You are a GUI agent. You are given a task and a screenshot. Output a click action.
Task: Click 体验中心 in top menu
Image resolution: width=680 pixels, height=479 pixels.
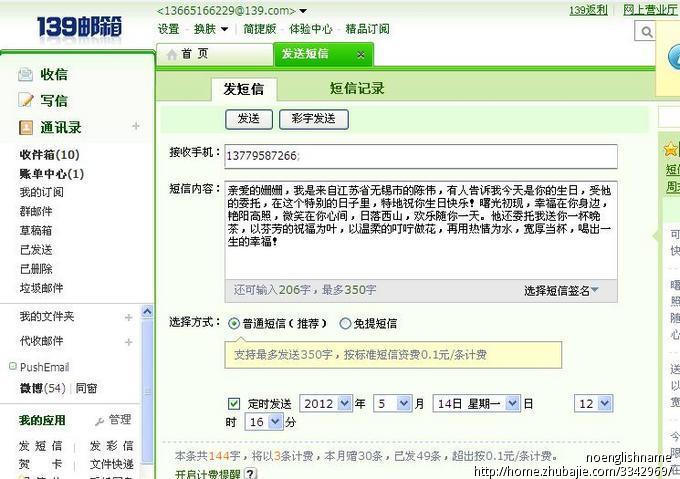pos(311,29)
